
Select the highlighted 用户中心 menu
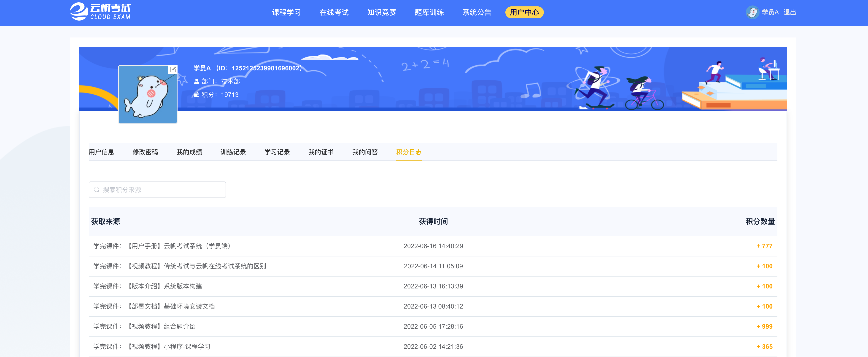[x=524, y=12]
